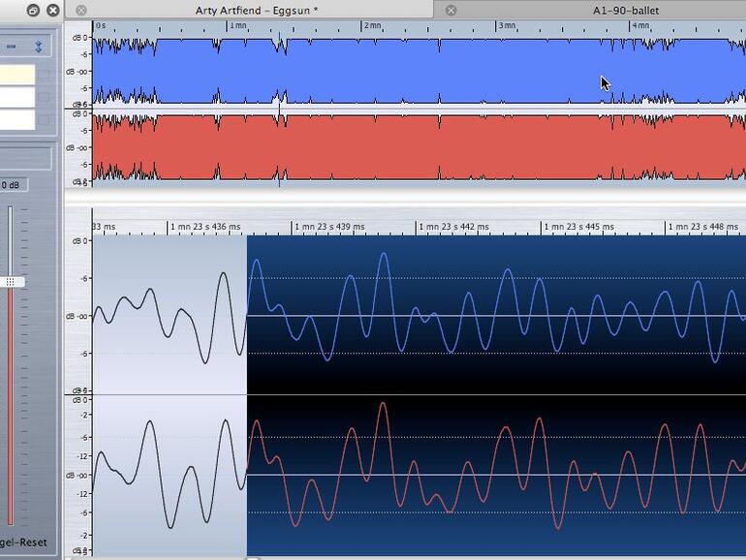Close the Arty Artfiend – Eggsun tab
The image size is (746, 560).
(x=81, y=10)
